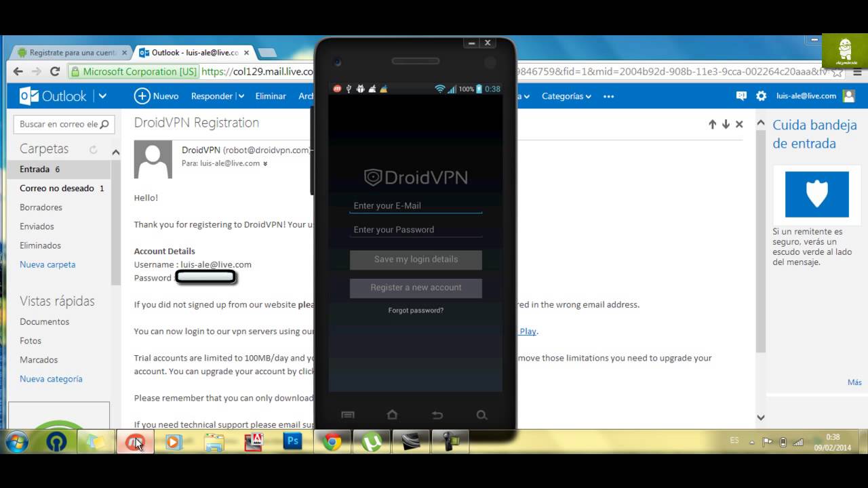Open the Outlook settings gear
The height and width of the screenshot is (488, 868).
[762, 96]
